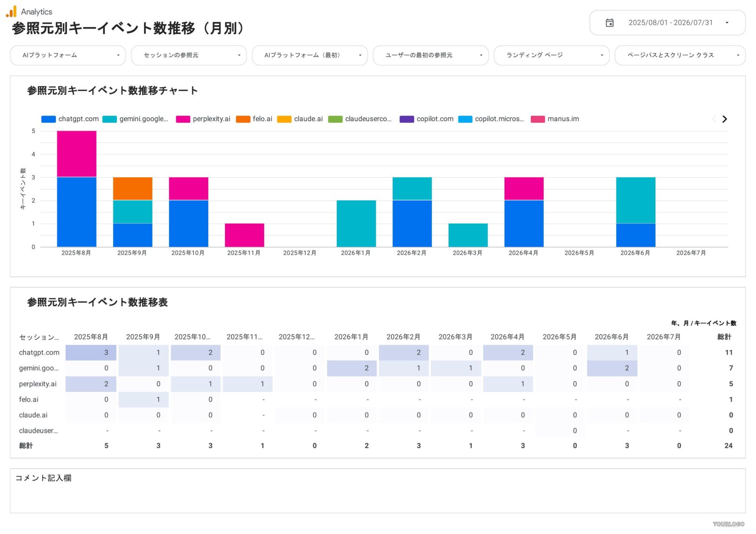
Task: Click the 2026年7月 table column header
Action: [x=664, y=337]
